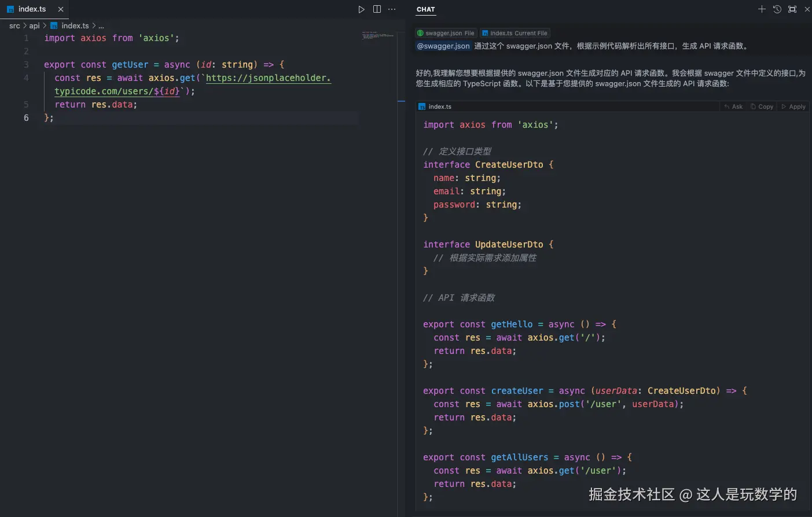Viewport: 812px width, 517px height.
Task: Split the editor to the right
Action: (x=377, y=9)
